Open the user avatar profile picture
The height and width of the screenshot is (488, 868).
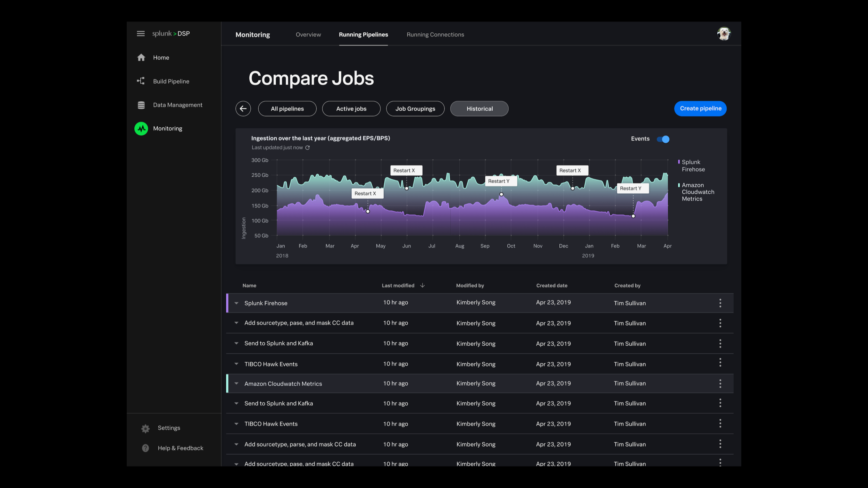point(724,34)
